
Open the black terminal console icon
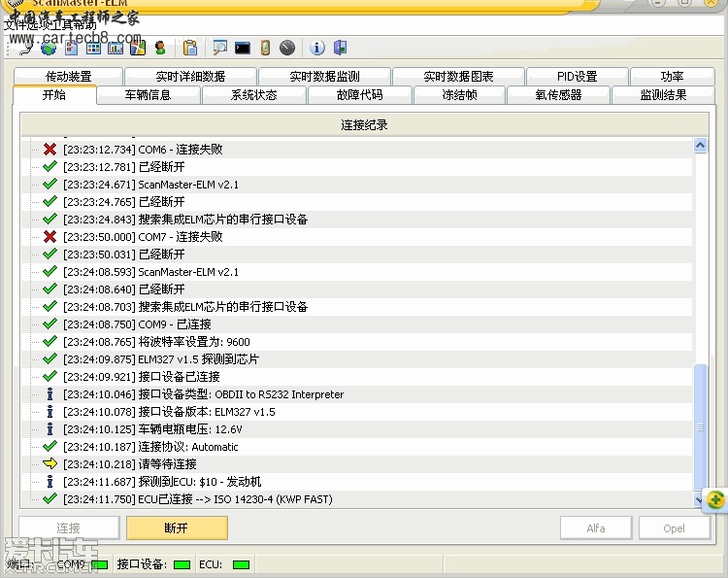[x=243, y=48]
